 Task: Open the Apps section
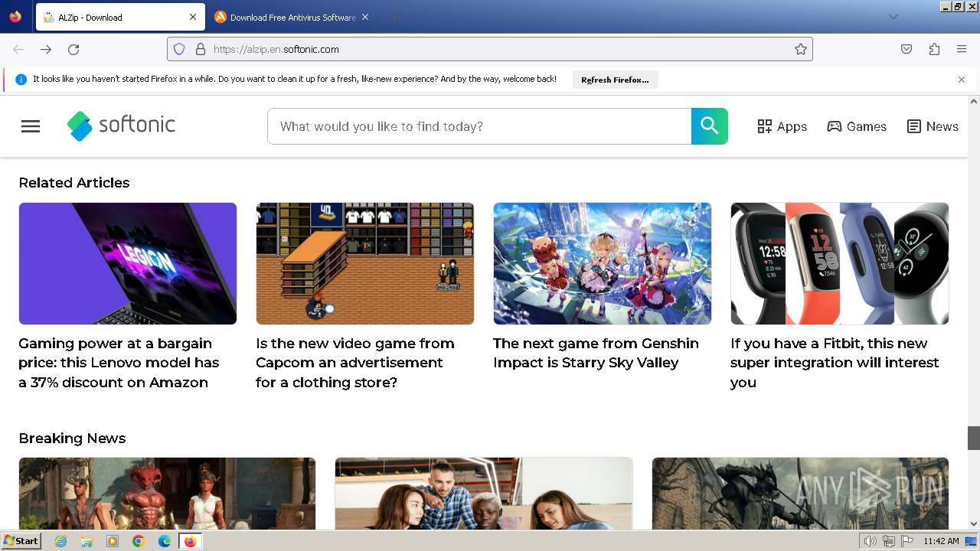pyautogui.click(x=782, y=126)
